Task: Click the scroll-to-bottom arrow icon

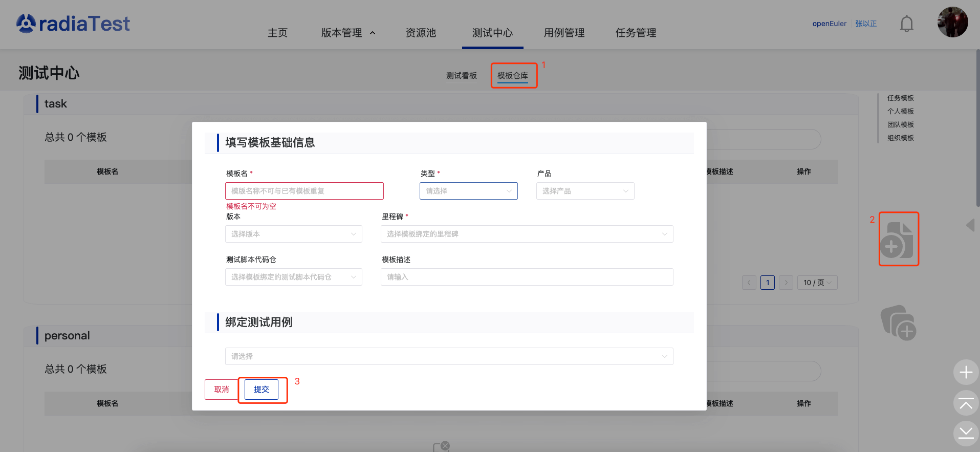Action: tap(966, 433)
